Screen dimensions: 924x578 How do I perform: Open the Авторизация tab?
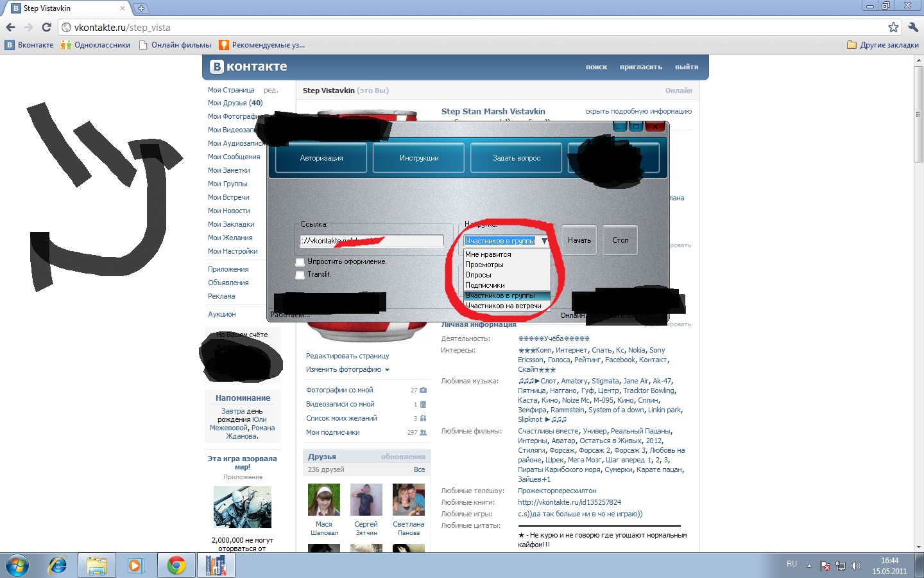[321, 158]
